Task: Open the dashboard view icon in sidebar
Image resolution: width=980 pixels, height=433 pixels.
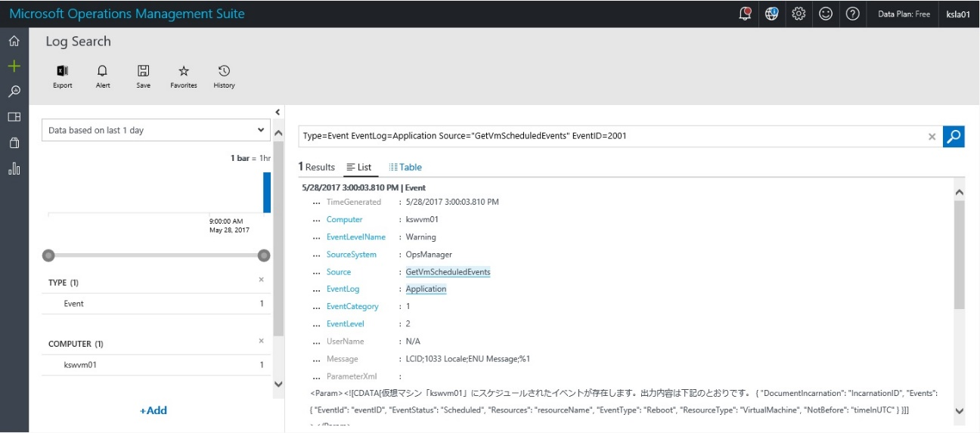Action: [14, 117]
